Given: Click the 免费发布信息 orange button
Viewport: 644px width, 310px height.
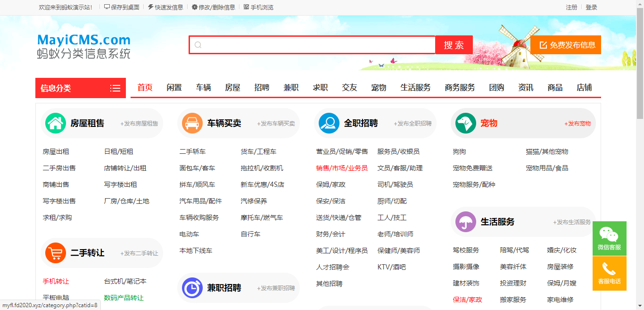Looking at the screenshot, I should click(566, 45).
